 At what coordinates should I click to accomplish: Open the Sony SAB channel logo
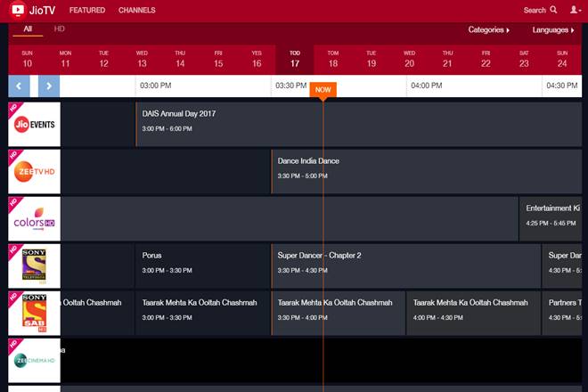[34, 314]
